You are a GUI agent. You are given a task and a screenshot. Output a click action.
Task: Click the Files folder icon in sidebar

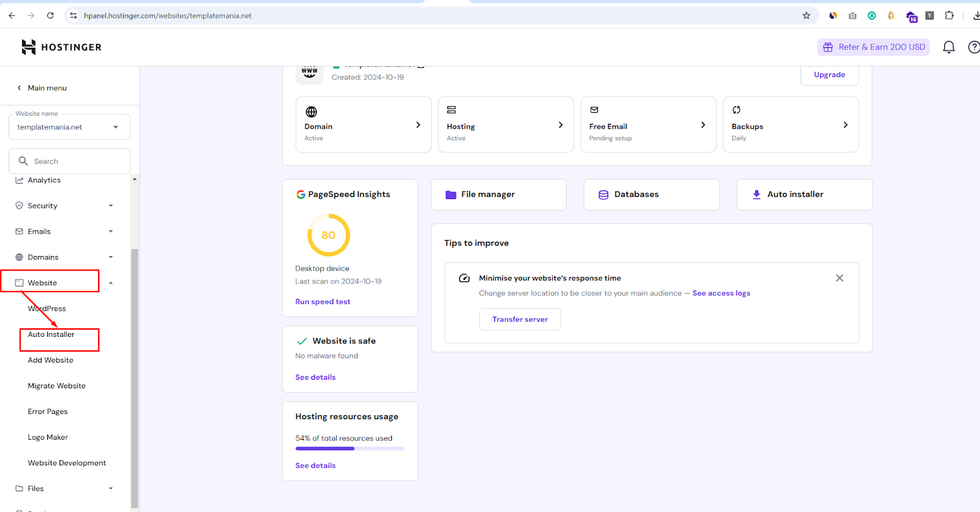tap(19, 489)
